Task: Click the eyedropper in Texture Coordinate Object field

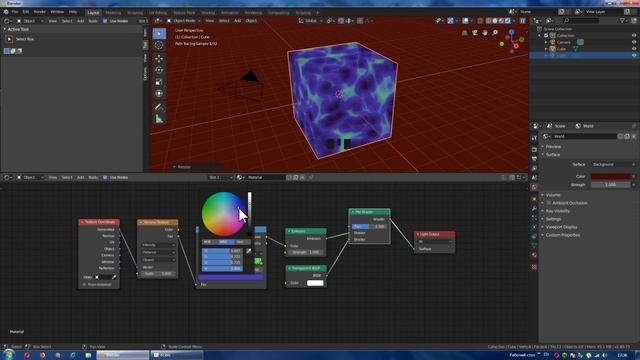Action: (114, 277)
